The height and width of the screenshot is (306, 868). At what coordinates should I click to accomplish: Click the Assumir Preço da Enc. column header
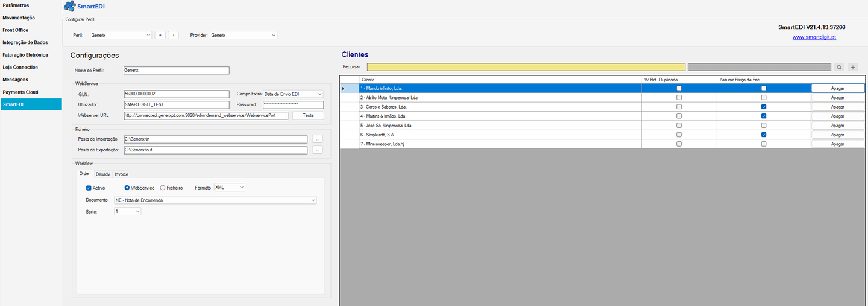tap(764, 79)
